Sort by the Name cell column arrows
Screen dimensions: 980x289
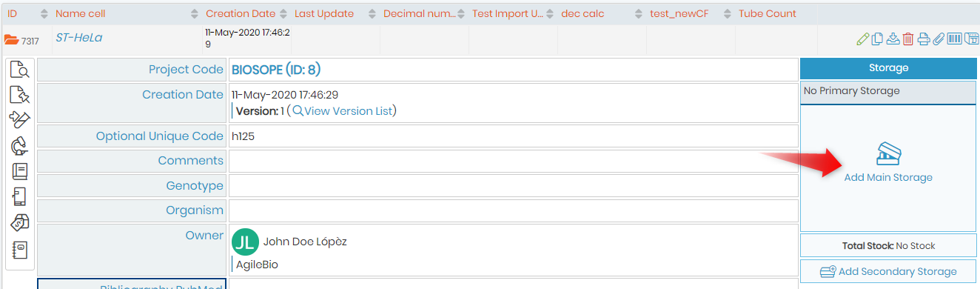195,13
